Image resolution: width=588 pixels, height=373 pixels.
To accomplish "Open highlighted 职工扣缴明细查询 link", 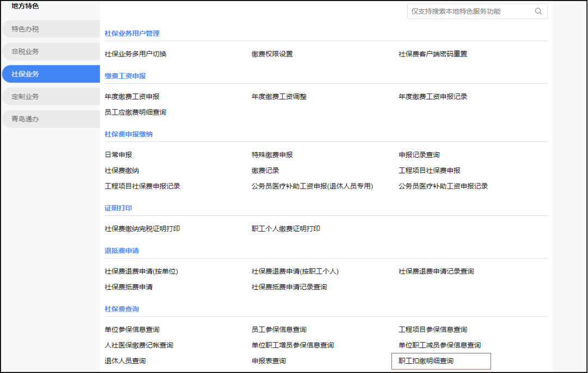I will pyautogui.click(x=426, y=361).
